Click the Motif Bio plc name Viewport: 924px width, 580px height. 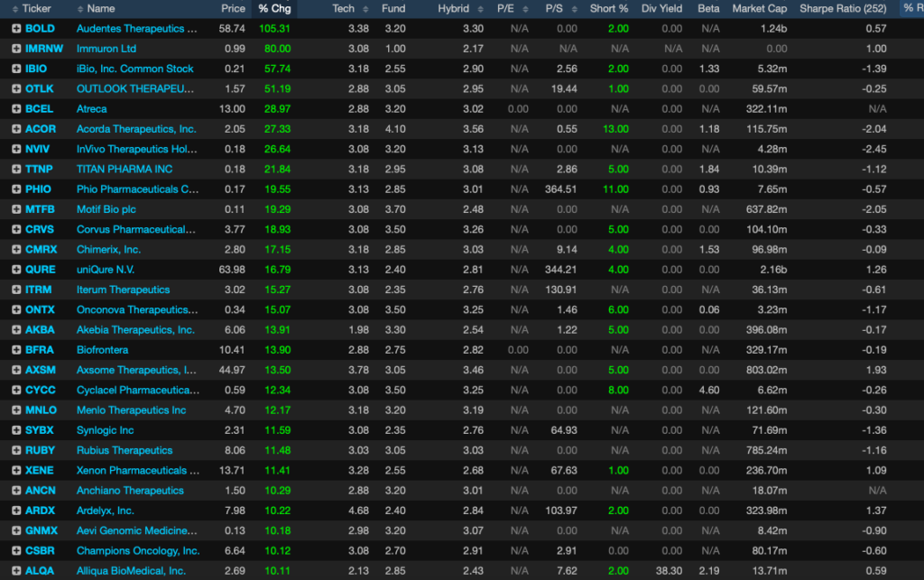pos(106,209)
